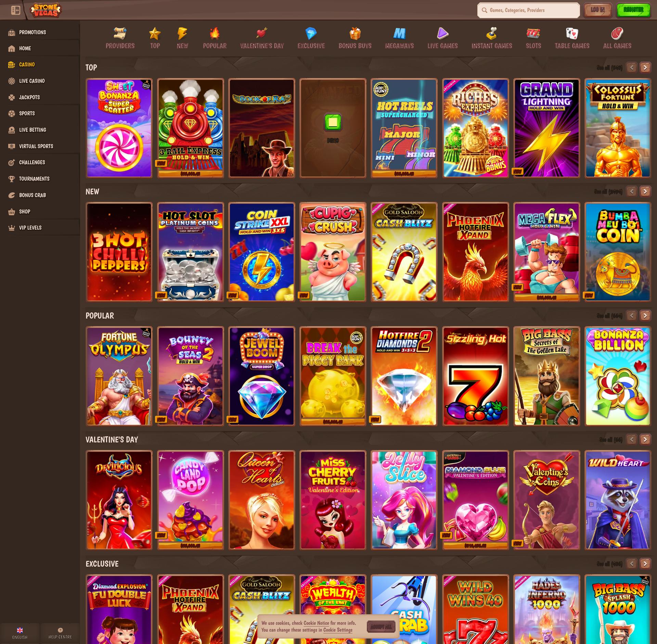Open the Tournaments sidebar item
657x644 pixels.
tap(34, 179)
